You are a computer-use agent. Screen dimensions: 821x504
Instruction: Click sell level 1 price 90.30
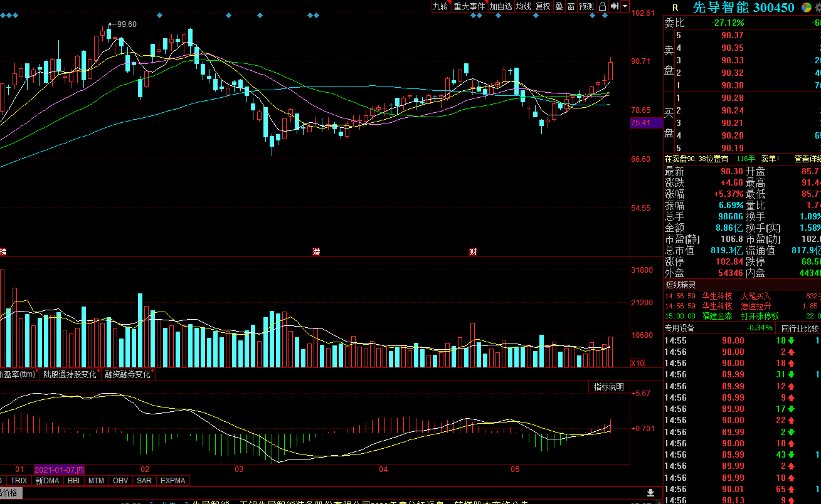[733, 86]
